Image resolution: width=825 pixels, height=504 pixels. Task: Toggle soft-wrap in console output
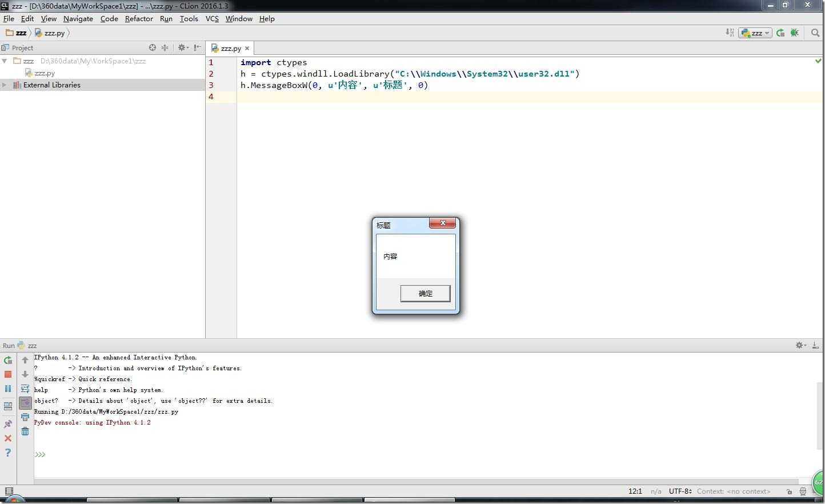point(25,389)
